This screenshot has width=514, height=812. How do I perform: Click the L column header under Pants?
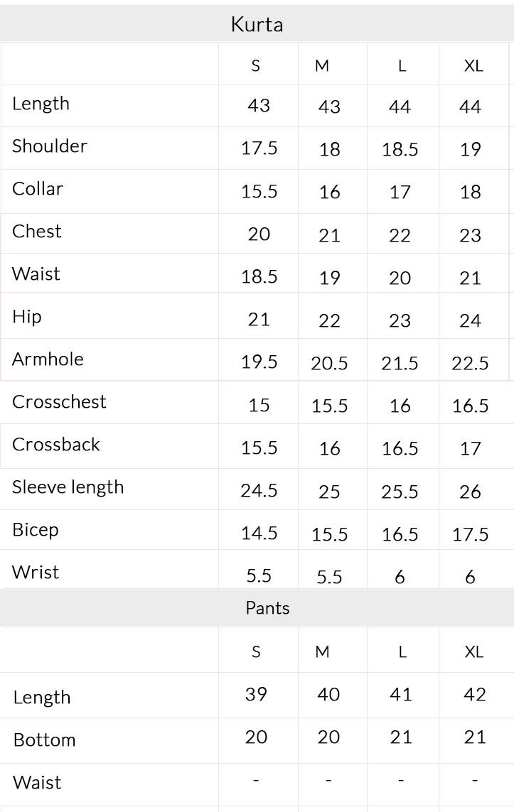point(402,651)
